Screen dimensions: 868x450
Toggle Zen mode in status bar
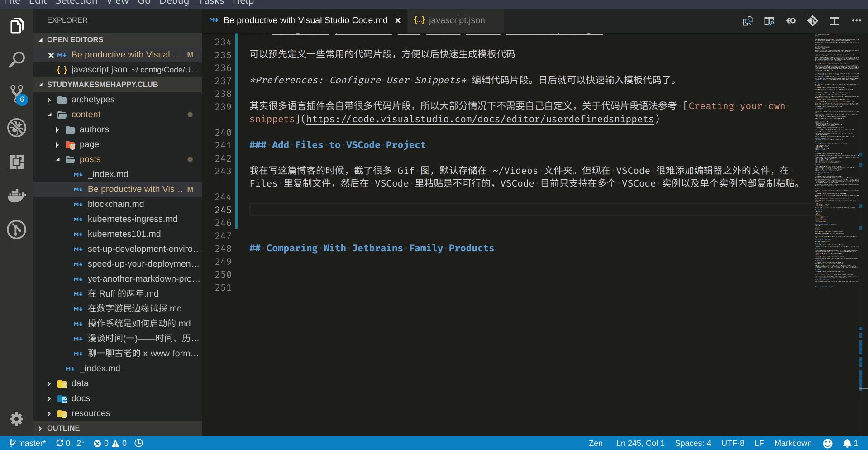(x=596, y=443)
